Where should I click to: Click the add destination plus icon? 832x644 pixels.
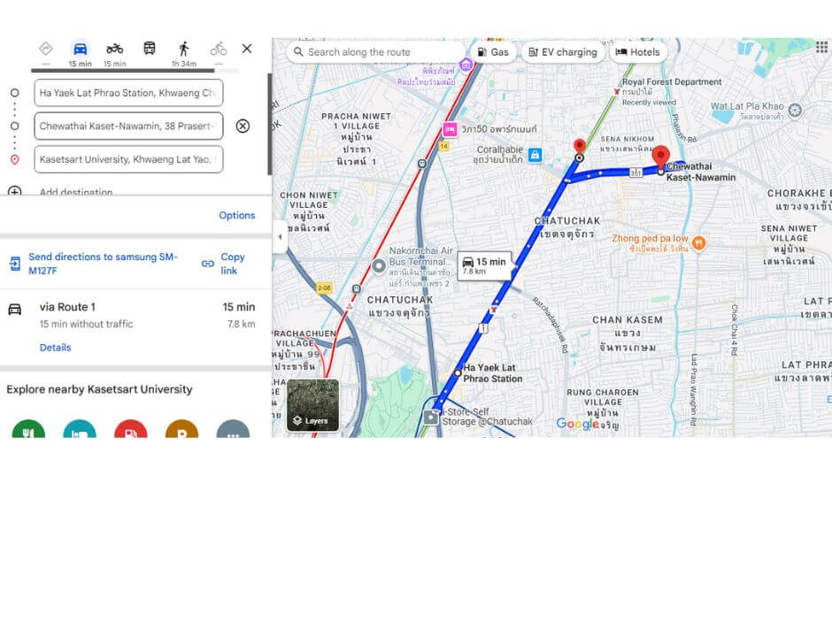coord(15,191)
